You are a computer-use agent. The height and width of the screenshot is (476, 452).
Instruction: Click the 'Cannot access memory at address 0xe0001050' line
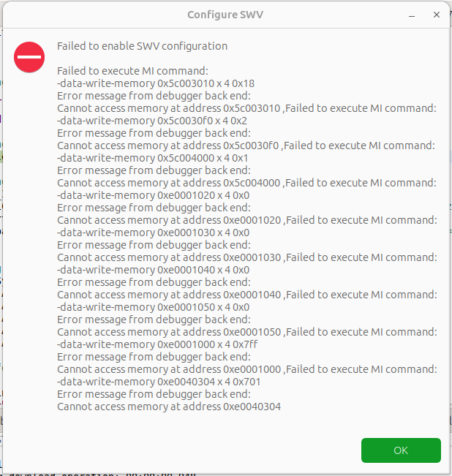point(169,332)
